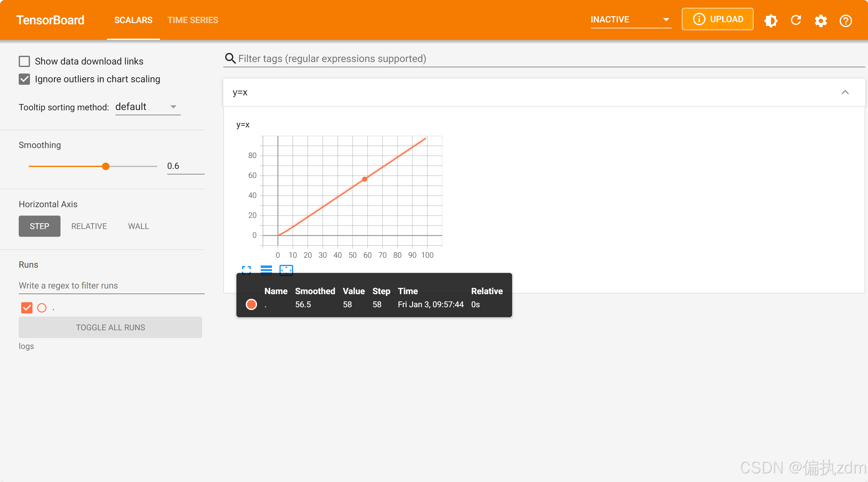Switch to the SCALARS tab
The width and height of the screenshot is (868, 482).
coord(133,20)
